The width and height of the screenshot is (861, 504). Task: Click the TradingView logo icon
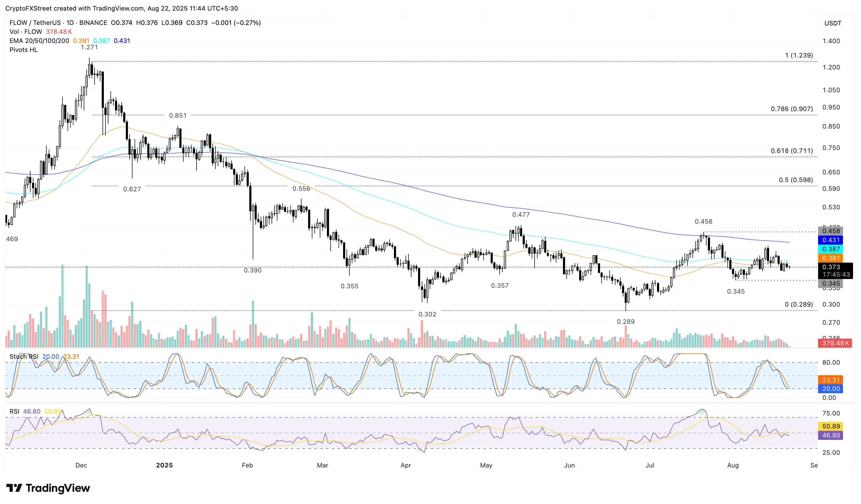[x=14, y=488]
